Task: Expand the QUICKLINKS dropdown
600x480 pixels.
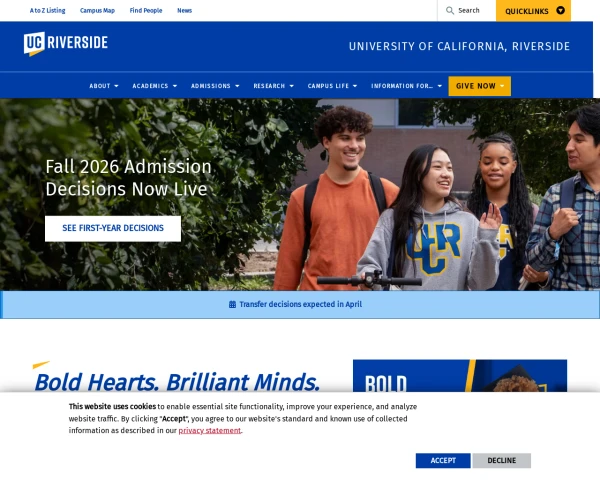Action: pyautogui.click(x=533, y=11)
